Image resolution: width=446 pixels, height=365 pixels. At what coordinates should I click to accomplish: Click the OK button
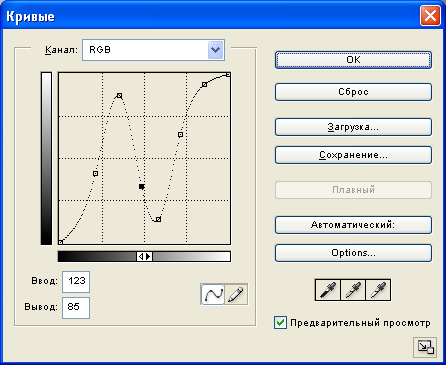tap(353, 60)
